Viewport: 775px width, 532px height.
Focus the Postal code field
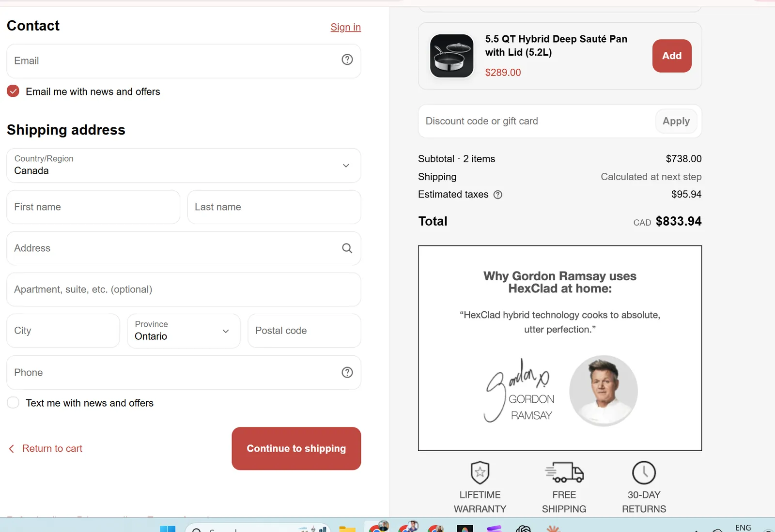(304, 331)
